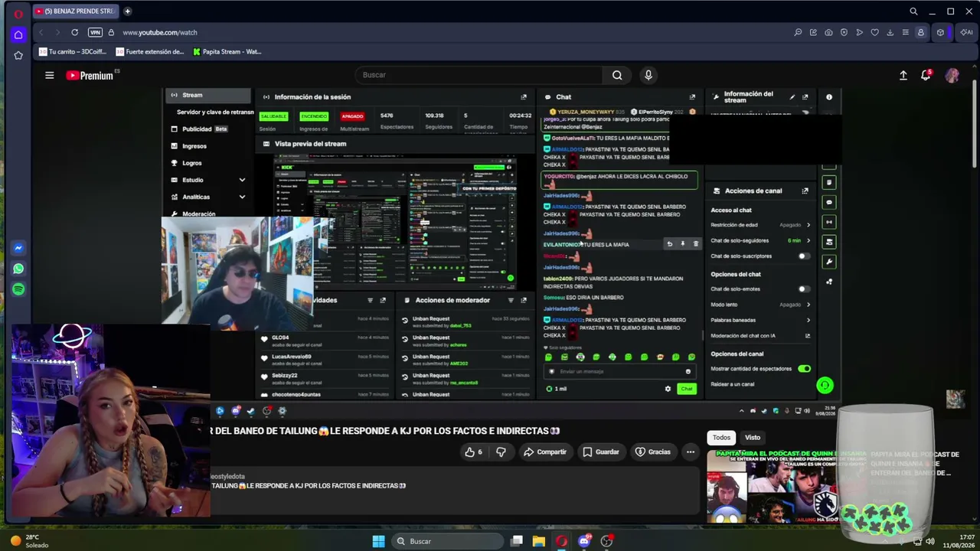Add the page to favorites heart icon

[x=874, y=32]
